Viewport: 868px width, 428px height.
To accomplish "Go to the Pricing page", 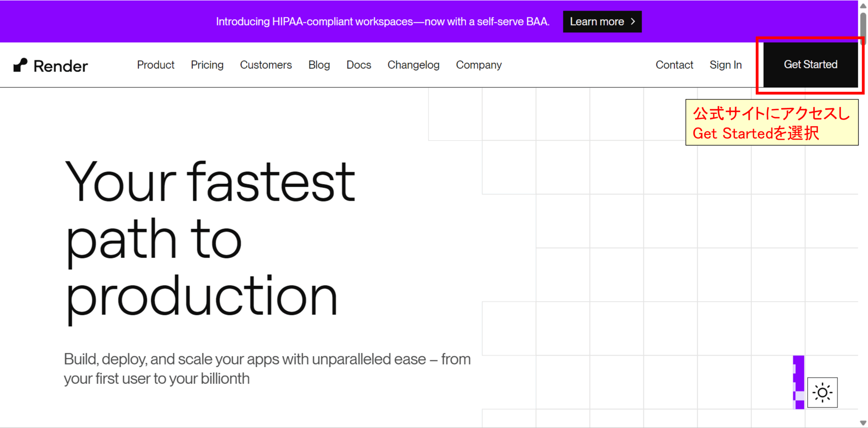I will click(207, 65).
